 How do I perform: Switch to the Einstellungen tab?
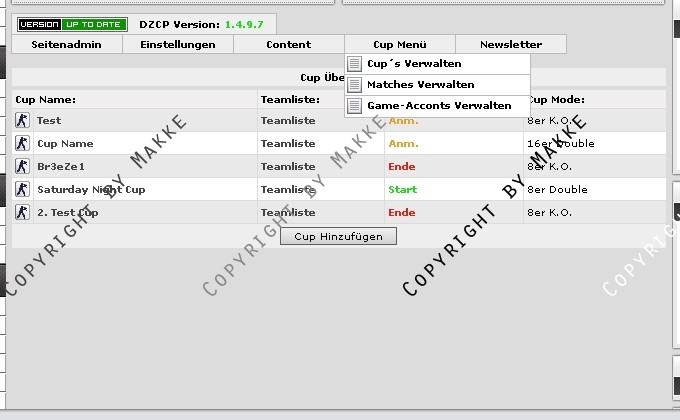point(178,45)
